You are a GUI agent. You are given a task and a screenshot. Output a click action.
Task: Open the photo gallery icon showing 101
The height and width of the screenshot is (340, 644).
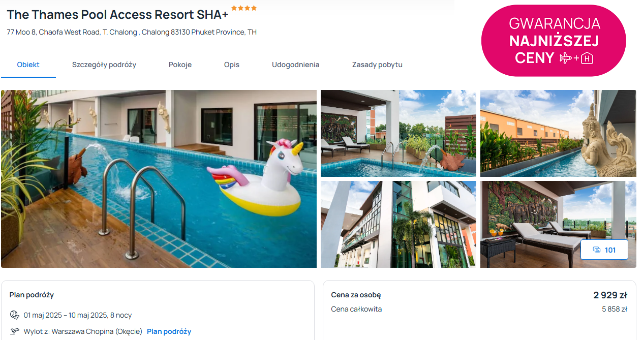604,250
